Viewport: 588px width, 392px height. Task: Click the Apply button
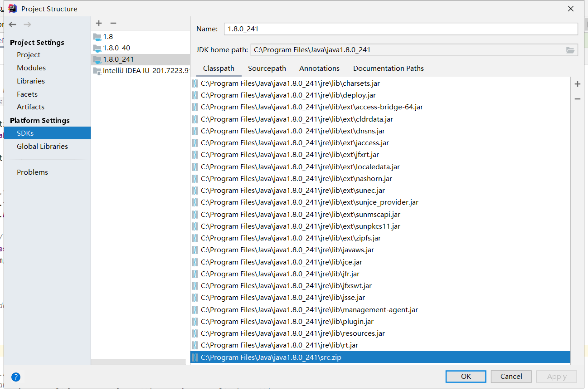coord(557,377)
